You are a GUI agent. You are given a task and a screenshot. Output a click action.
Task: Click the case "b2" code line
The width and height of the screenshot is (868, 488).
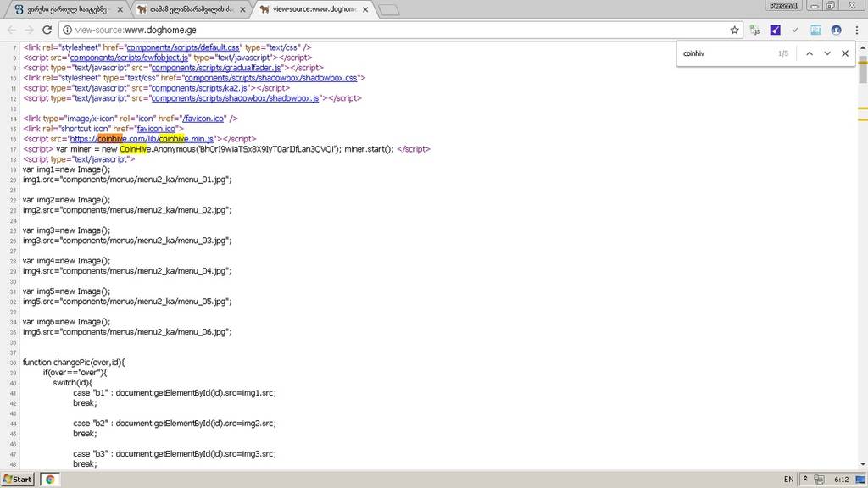point(175,424)
